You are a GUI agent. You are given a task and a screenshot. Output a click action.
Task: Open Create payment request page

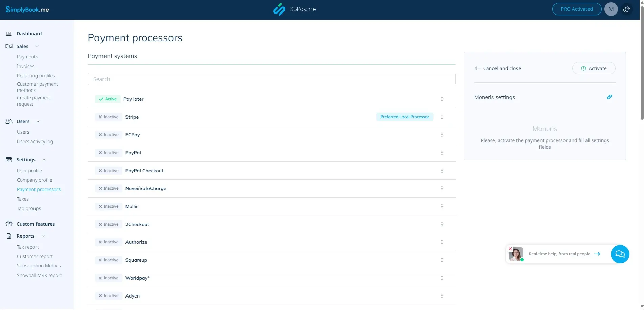point(34,101)
